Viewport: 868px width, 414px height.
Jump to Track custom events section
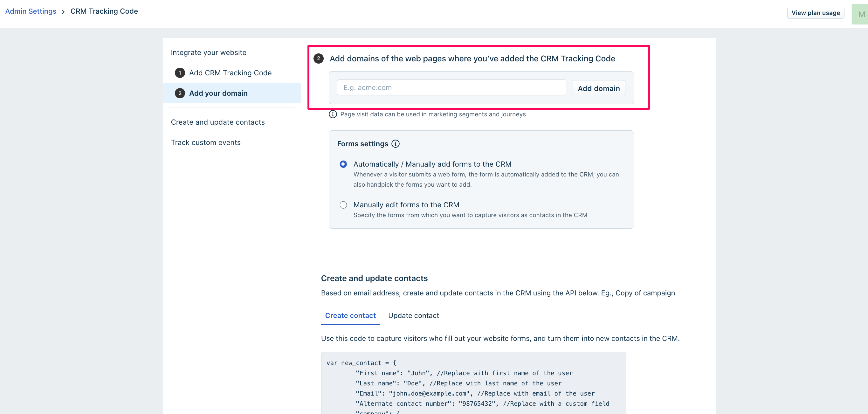click(x=205, y=142)
